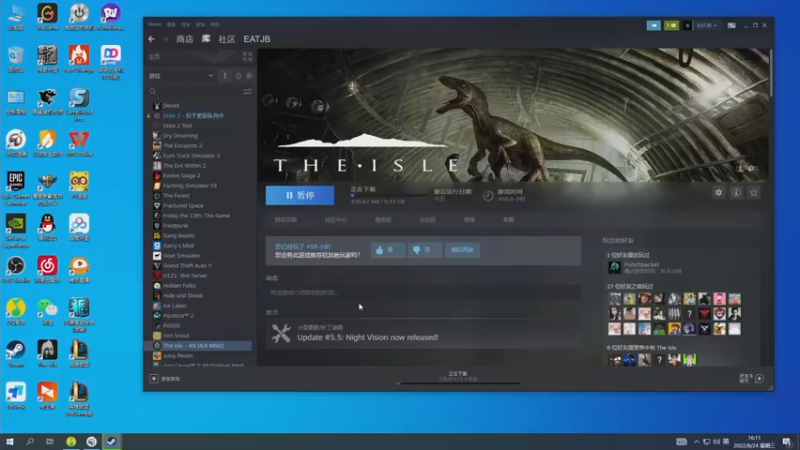The image size is (800, 450).
Task: Open Windows taskbar search
Action: pos(30,442)
